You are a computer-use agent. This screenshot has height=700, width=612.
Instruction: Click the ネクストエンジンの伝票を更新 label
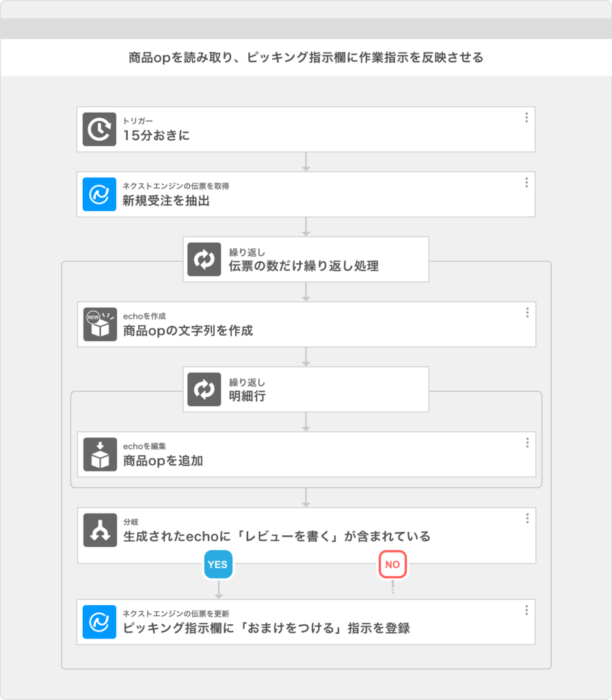pyautogui.click(x=176, y=614)
